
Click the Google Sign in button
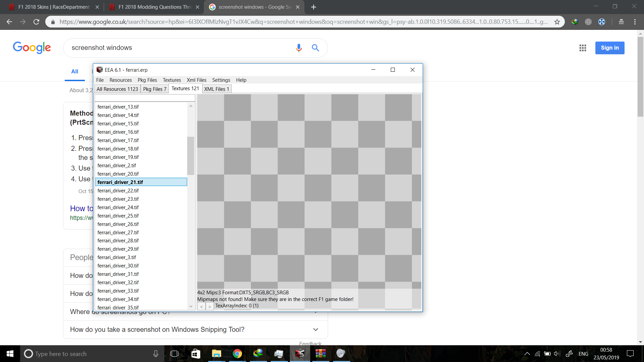point(610,48)
